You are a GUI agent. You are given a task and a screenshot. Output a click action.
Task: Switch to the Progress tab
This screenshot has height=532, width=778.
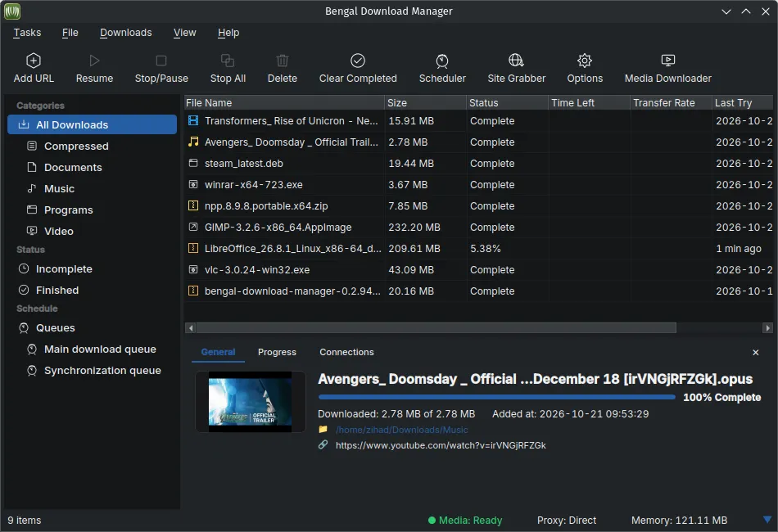coord(277,352)
